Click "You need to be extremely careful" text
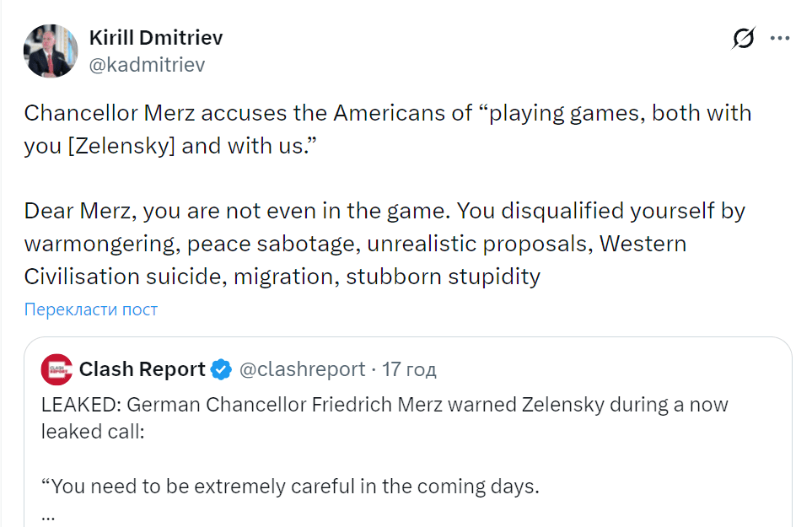 tap(290, 487)
